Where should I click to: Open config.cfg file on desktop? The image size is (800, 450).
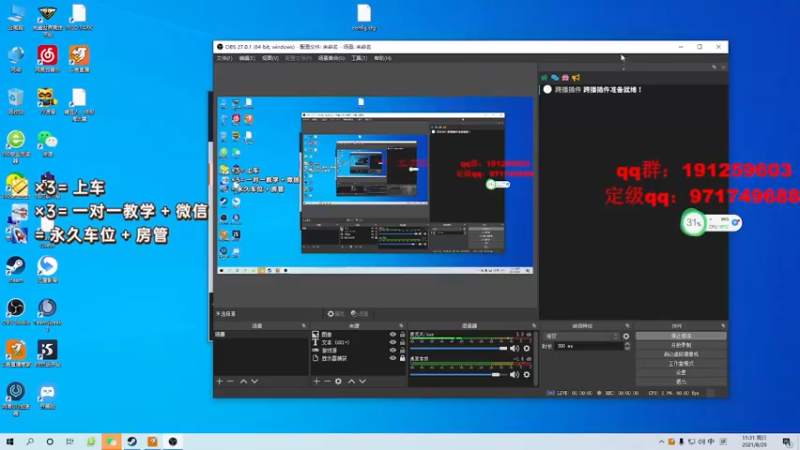click(364, 18)
